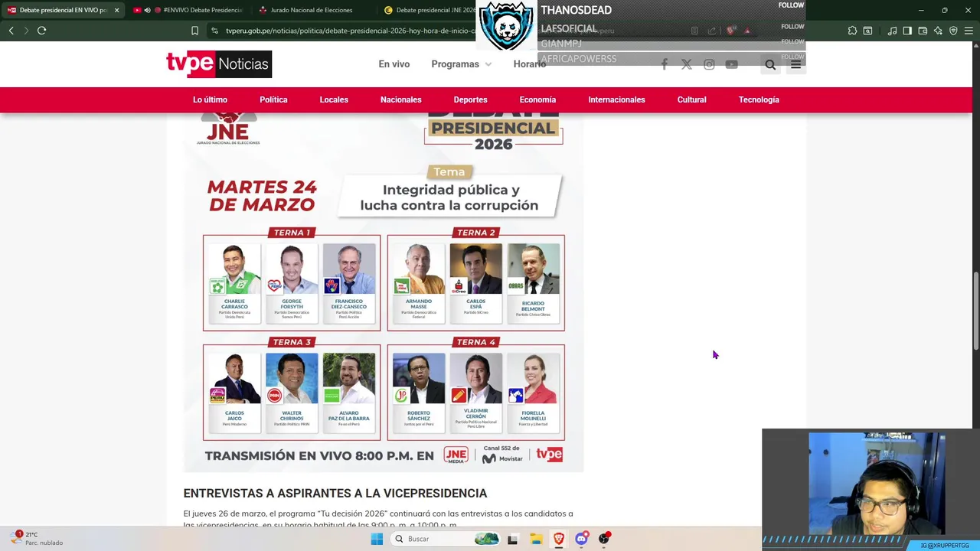980x551 pixels.
Task: Reload the page with the refresh icon
Action: [41, 31]
